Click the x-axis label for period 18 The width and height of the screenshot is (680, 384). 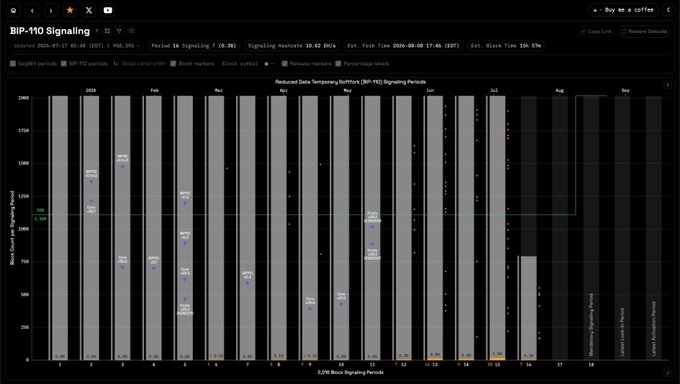coord(591,364)
